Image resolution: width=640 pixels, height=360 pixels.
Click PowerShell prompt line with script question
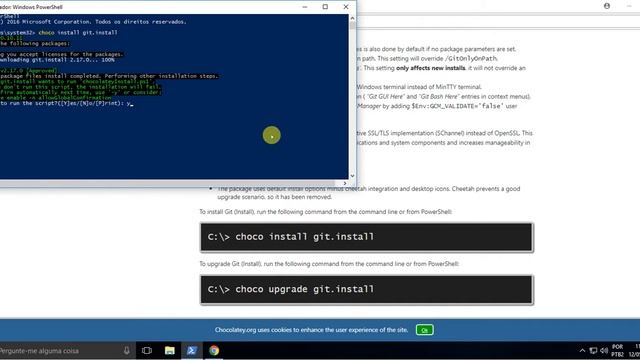point(67,103)
